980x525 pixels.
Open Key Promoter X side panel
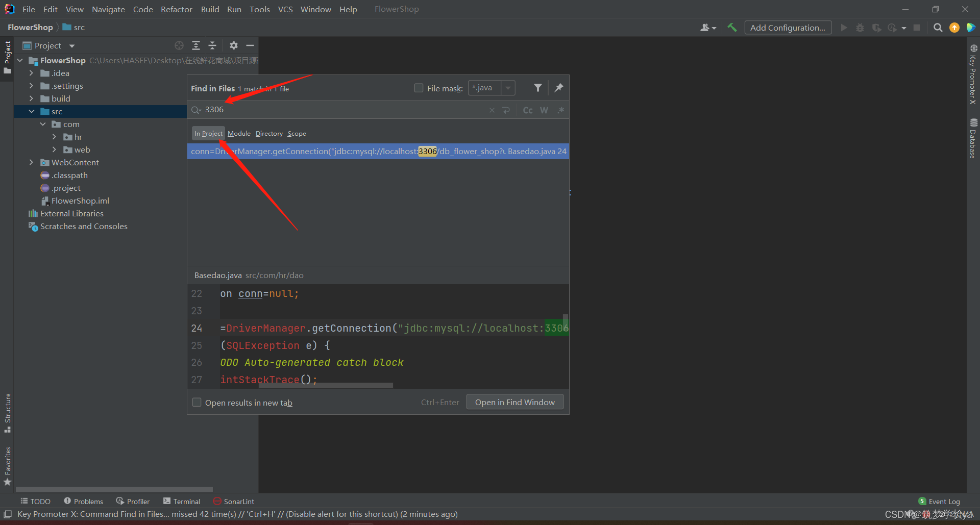pyautogui.click(x=973, y=74)
